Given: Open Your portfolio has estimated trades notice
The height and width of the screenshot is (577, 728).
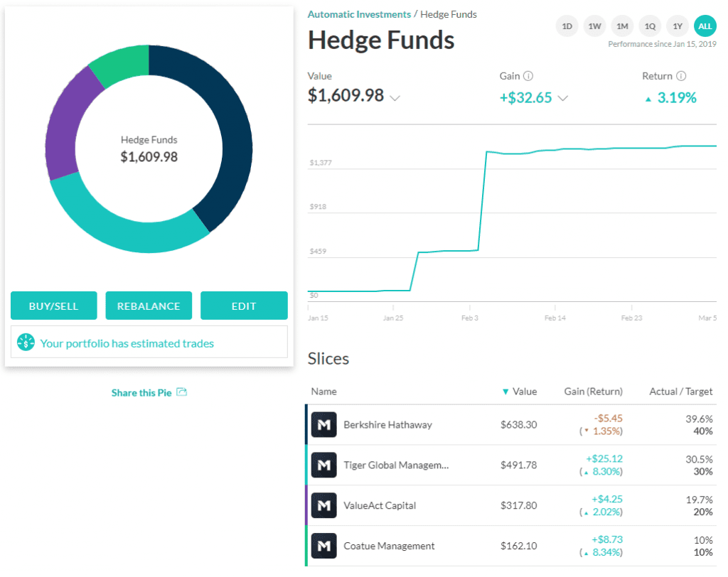Looking at the screenshot, I should pyautogui.click(x=149, y=342).
